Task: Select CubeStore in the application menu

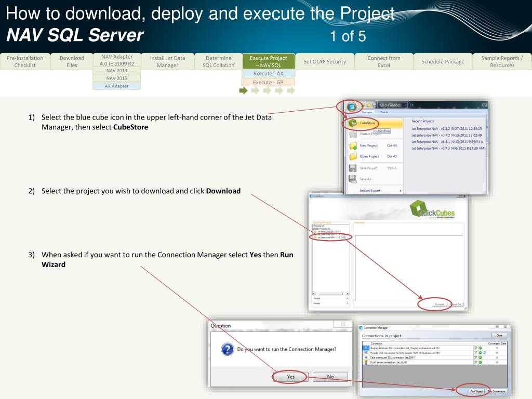Action: [375, 123]
